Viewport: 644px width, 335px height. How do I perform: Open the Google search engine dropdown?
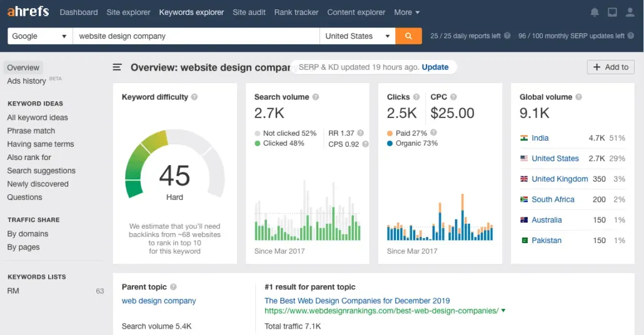[x=39, y=36]
